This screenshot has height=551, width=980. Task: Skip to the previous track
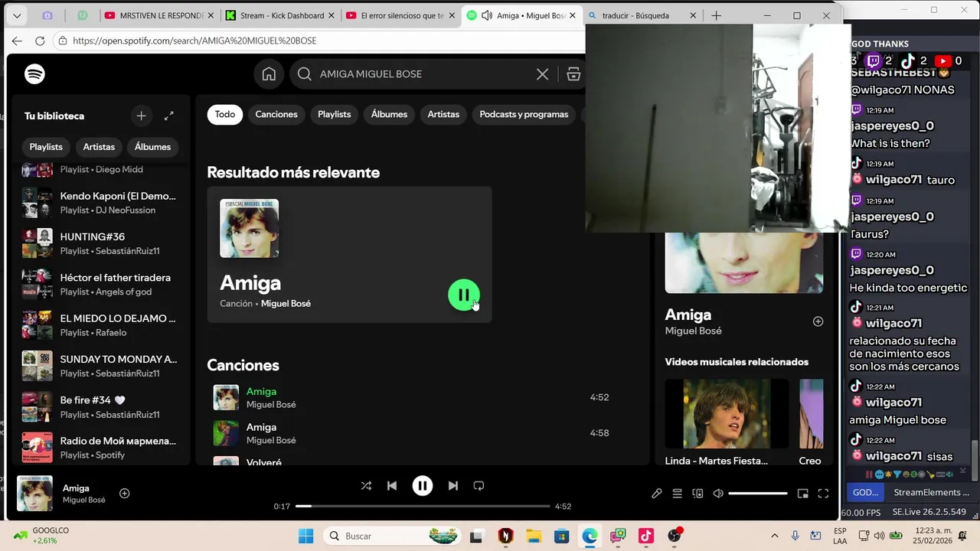(392, 486)
